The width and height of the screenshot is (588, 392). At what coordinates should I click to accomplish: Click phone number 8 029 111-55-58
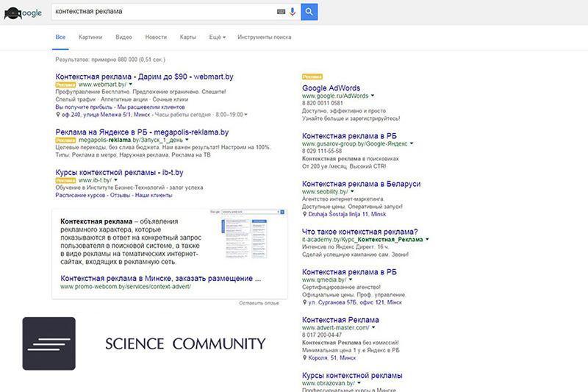pos(322,151)
